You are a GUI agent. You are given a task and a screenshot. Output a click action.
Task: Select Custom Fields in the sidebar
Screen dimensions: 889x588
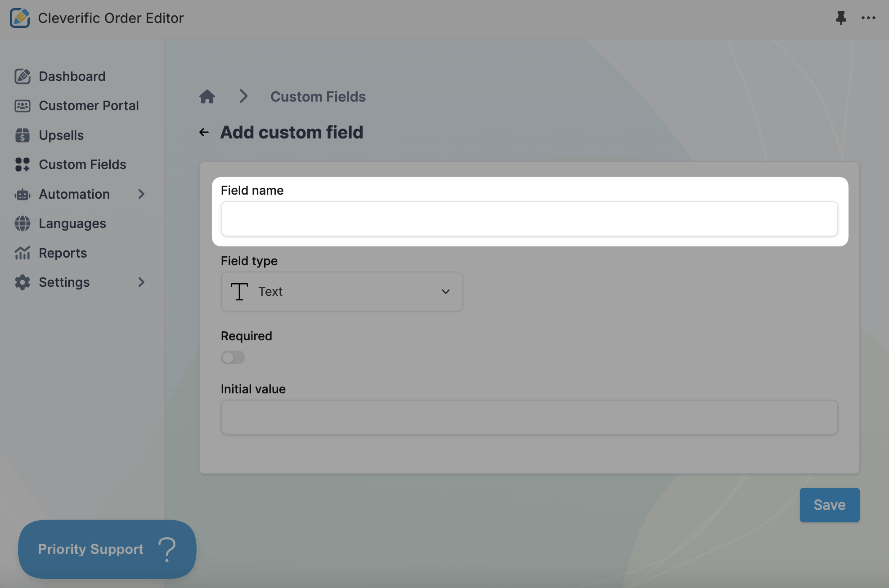(x=82, y=165)
